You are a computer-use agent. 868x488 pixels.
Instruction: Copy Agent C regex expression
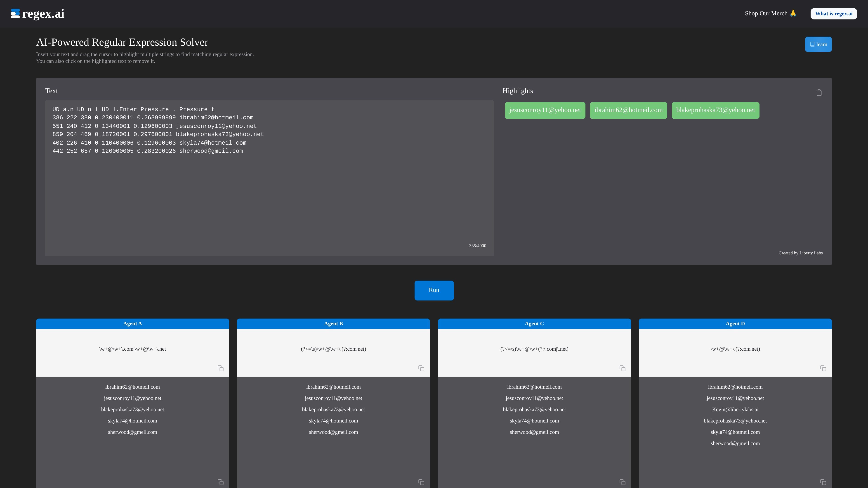(622, 368)
